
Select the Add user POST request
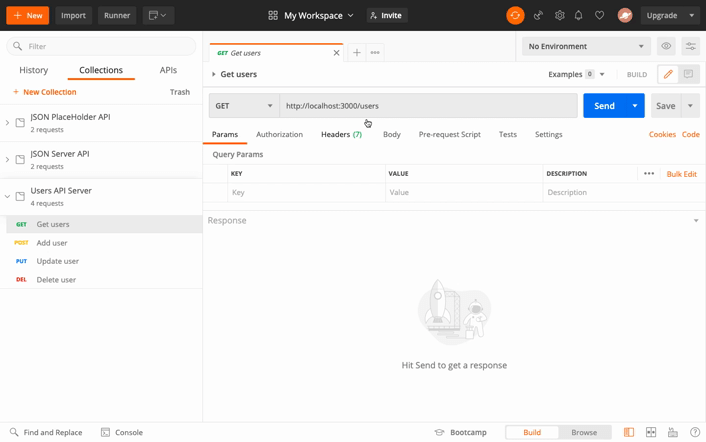pos(104,243)
